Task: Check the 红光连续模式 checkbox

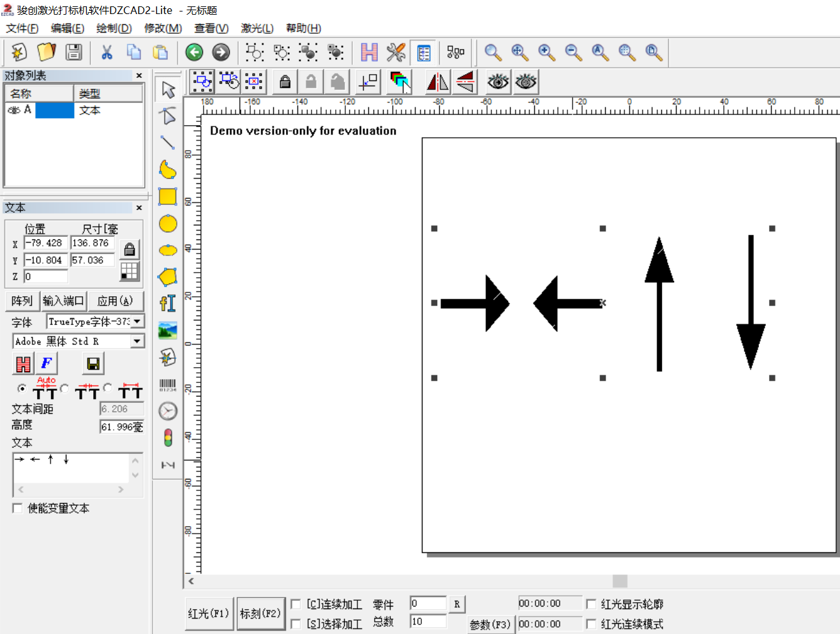Action: tap(591, 624)
